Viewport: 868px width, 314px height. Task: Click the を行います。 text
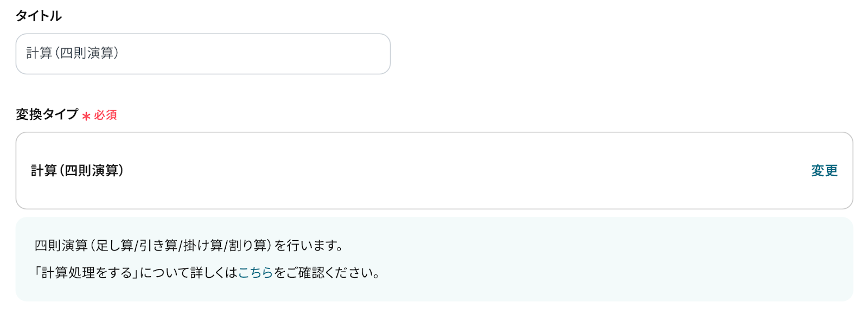click(x=309, y=245)
